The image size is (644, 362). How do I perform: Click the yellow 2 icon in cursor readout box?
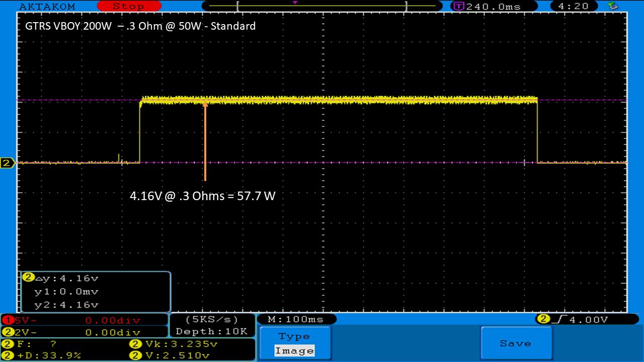click(x=28, y=278)
